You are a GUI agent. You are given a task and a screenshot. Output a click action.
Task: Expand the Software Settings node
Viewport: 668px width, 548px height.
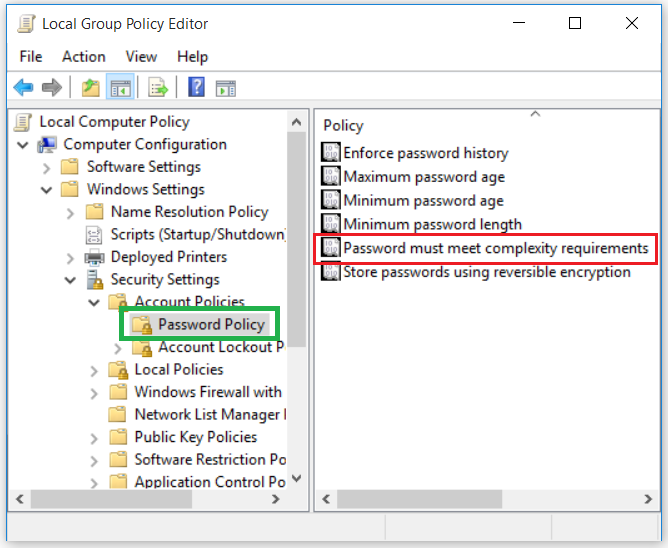46,168
